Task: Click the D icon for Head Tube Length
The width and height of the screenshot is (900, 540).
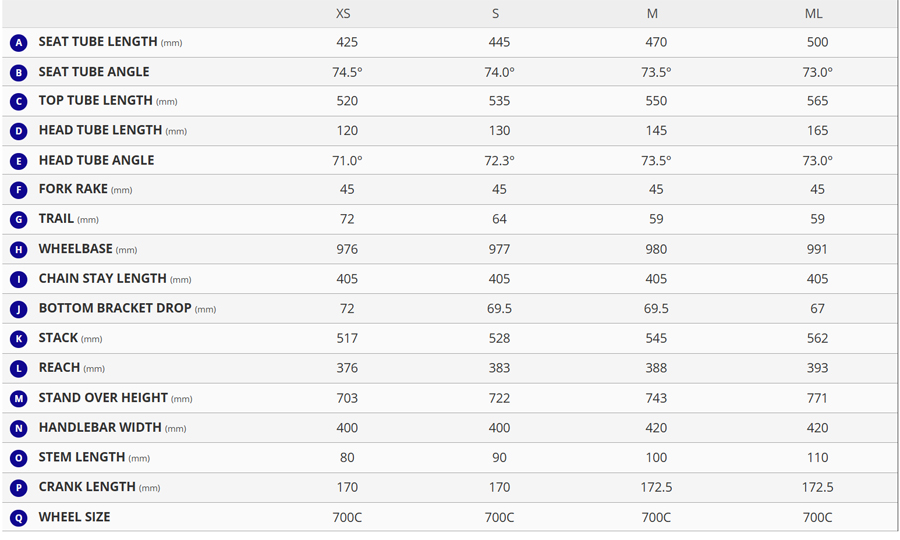Action: click(x=18, y=131)
